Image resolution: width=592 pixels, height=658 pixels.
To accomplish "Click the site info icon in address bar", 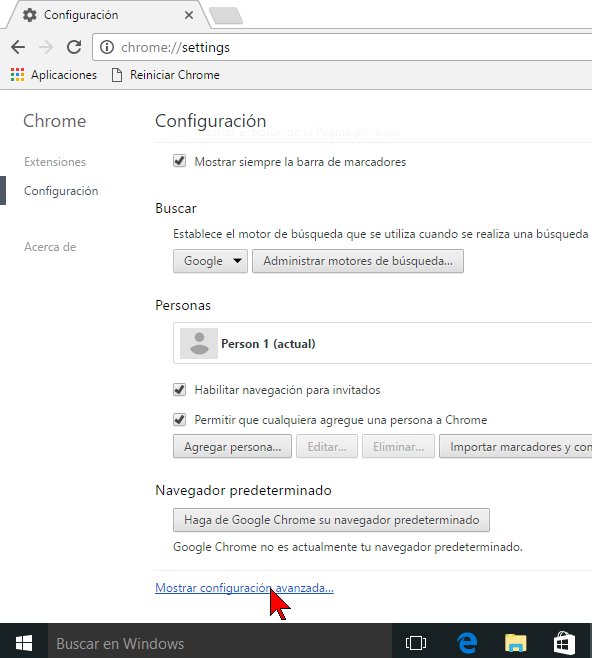I will pos(107,47).
